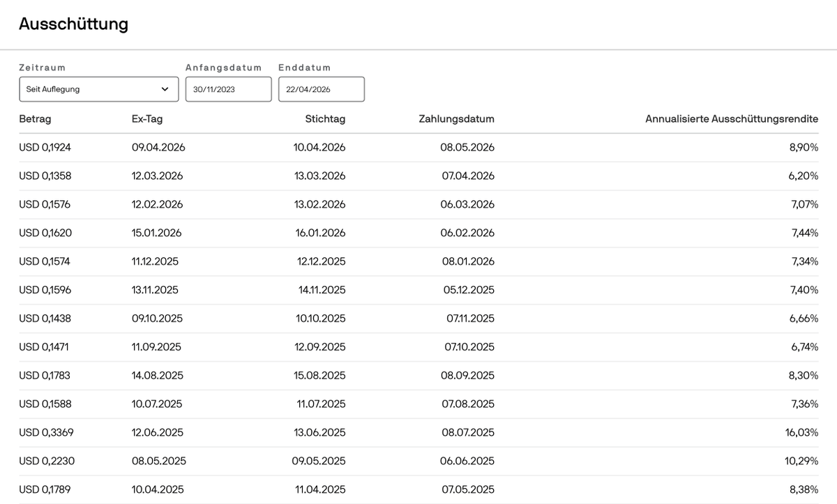Click Stichtag date 13.03.2026
Viewport: 837px width, 504px height.
tap(320, 176)
